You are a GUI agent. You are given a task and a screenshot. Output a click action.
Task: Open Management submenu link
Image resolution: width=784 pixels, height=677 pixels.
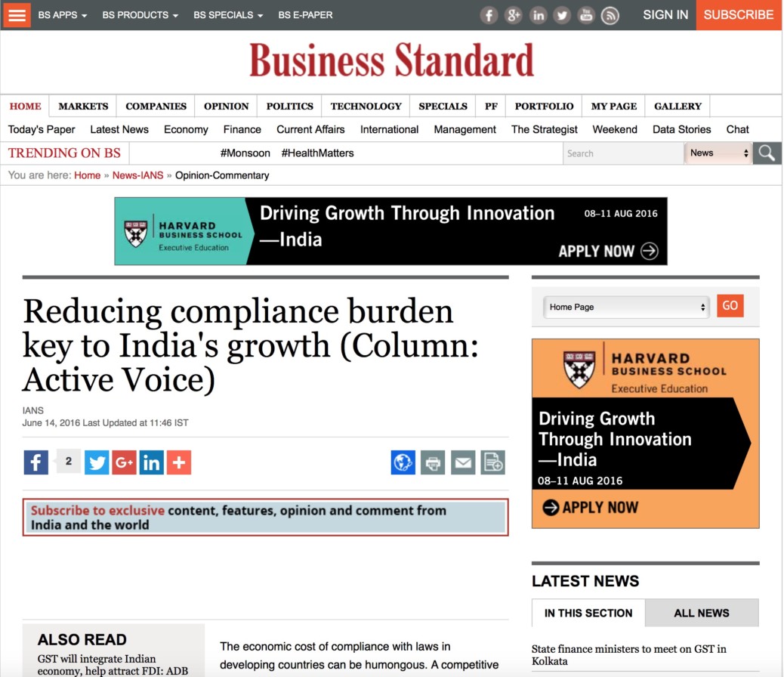pos(465,130)
